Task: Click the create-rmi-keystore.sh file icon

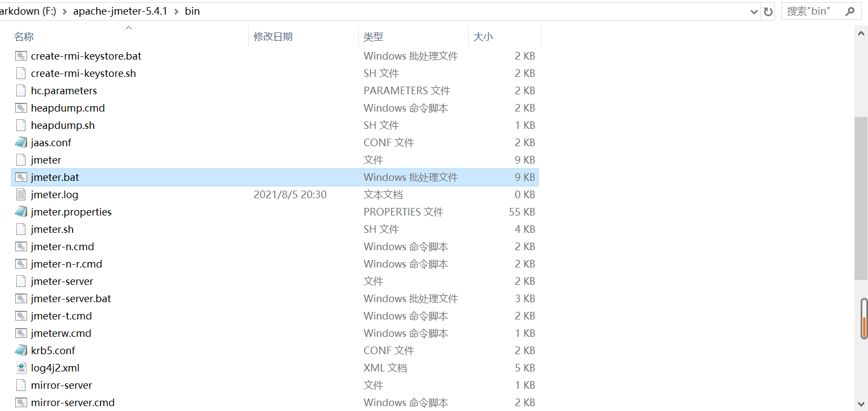Action: [x=21, y=73]
